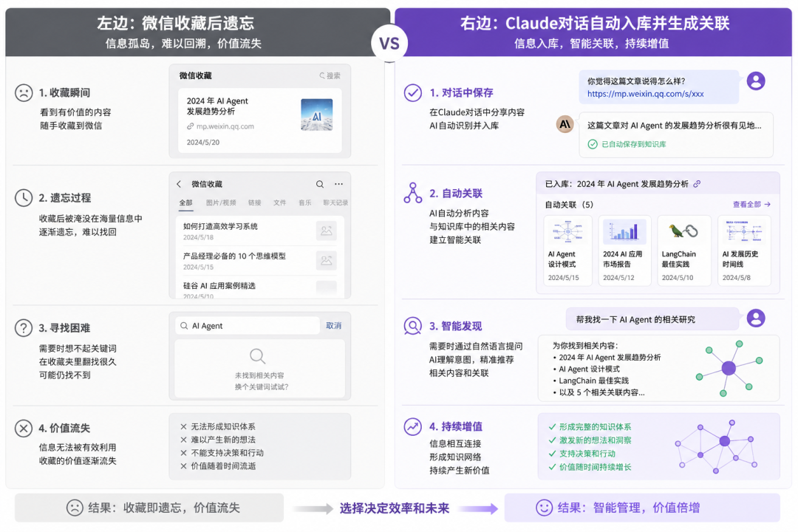Click the user avatar next to 帮我找一下 message
The height and width of the screenshot is (532, 798).
(756, 318)
